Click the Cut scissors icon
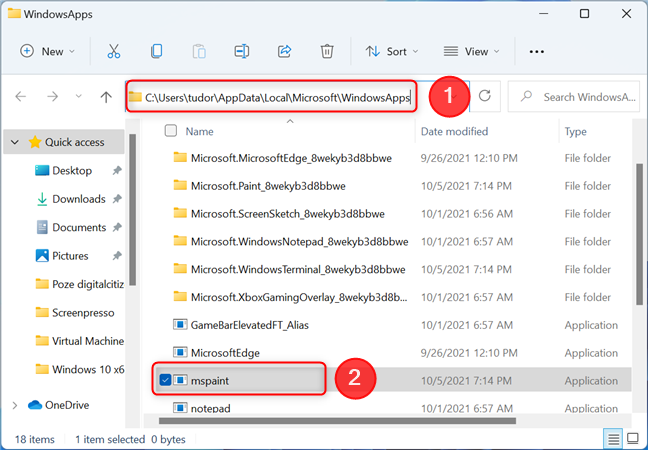Viewport: 648px width, 450px height. pos(114,52)
